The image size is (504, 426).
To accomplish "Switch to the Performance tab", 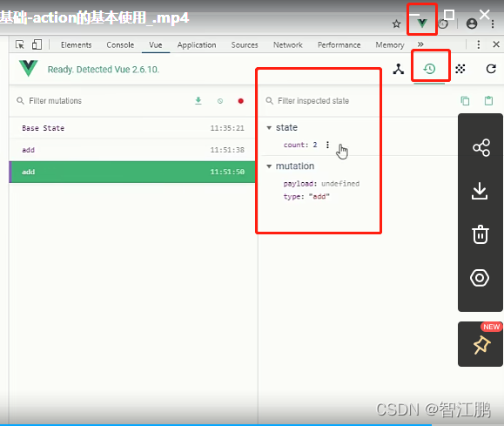I will pos(339,45).
